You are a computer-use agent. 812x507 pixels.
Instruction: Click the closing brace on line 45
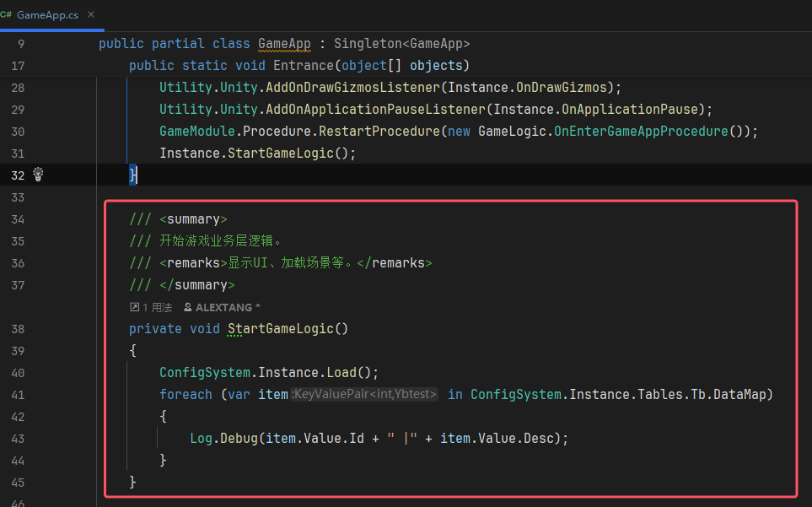(x=132, y=482)
